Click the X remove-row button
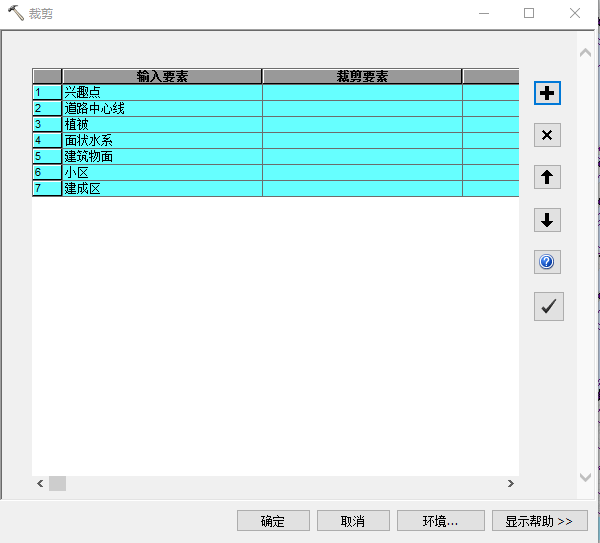Viewport: 600px width, 543px height. pyautogui.click(x=547, y=135)
